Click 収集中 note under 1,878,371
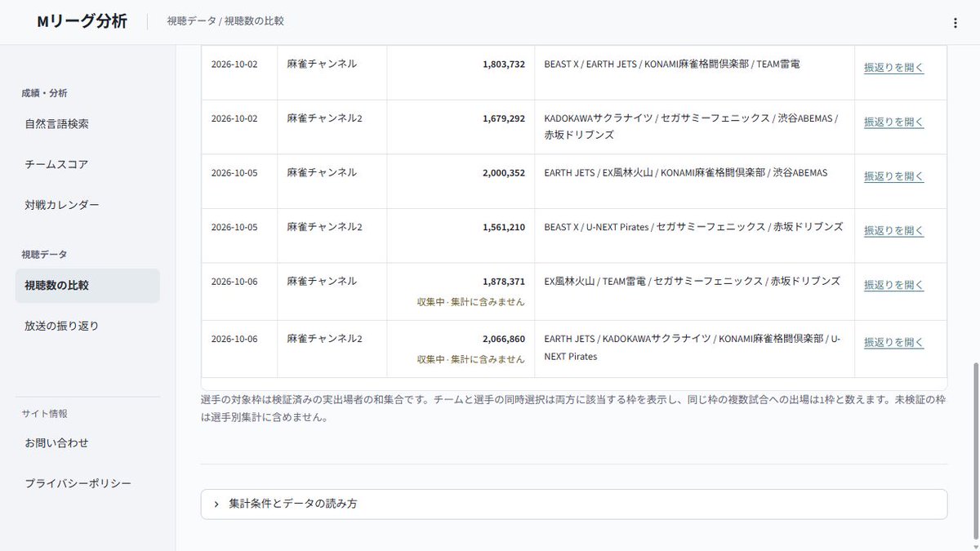The height and width of the screenshot is (551, 980). tap(470, 302)
